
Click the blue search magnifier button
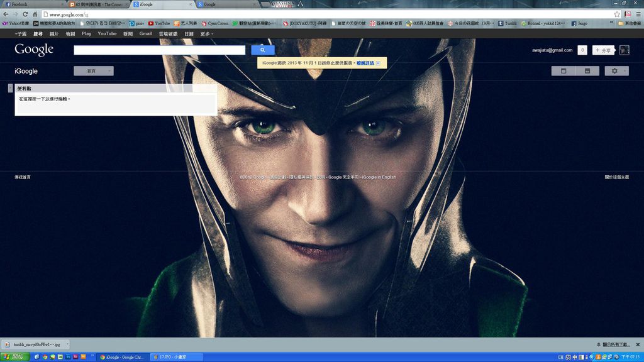(263, 50)
